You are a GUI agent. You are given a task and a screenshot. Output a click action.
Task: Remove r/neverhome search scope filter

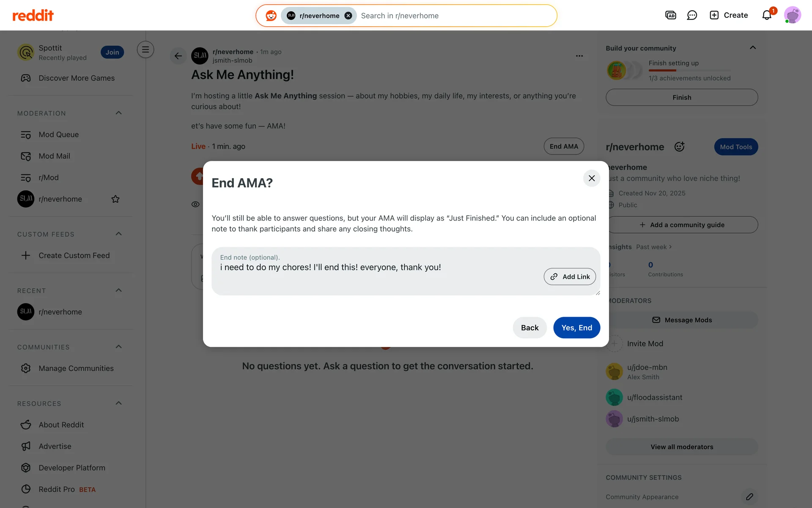tap(348, 16)
